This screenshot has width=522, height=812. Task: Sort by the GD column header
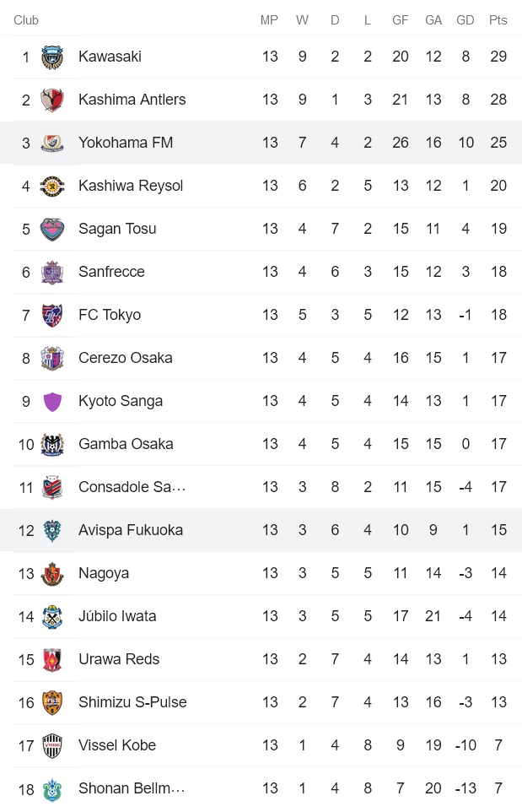click(x=465, y=19)
